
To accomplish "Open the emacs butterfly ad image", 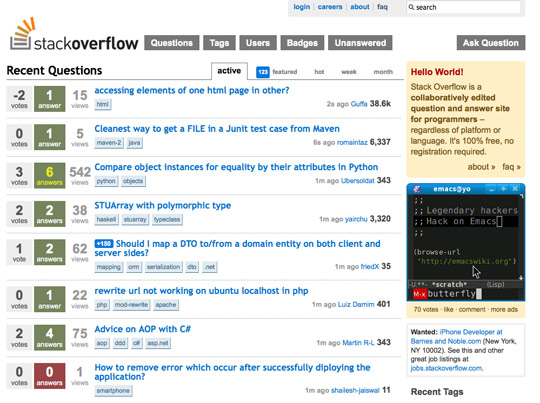I will coord(466,242).
